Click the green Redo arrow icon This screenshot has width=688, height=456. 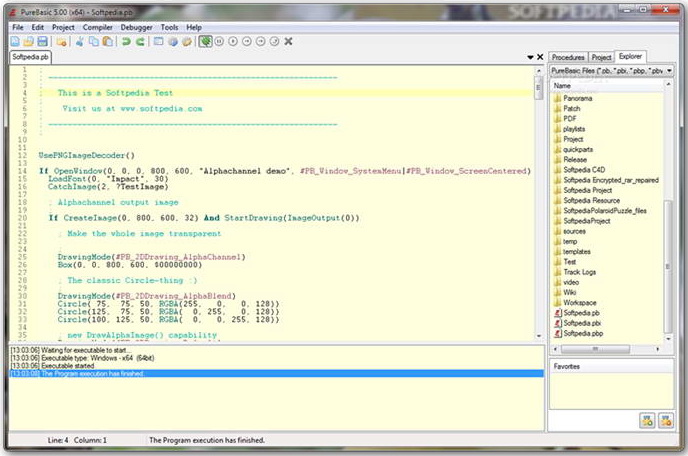coord(140,42)
